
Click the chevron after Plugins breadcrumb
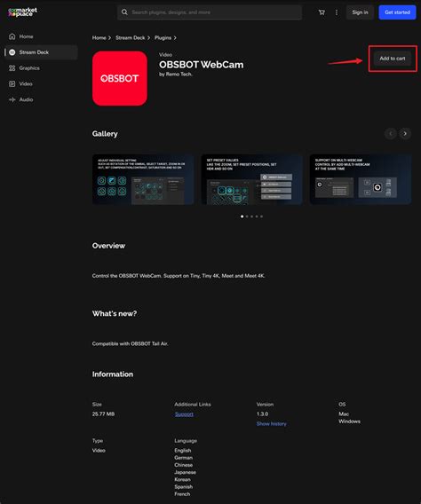(175, 37)
